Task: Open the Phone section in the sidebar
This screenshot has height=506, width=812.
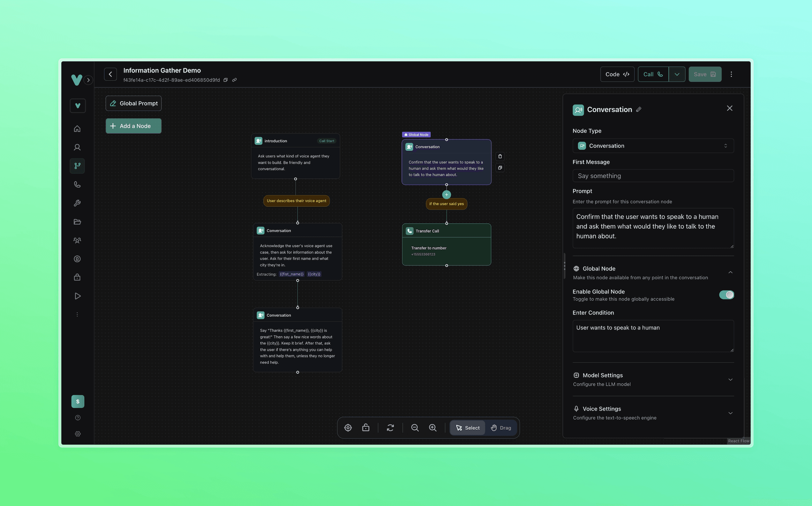Action: coord(77,185)
